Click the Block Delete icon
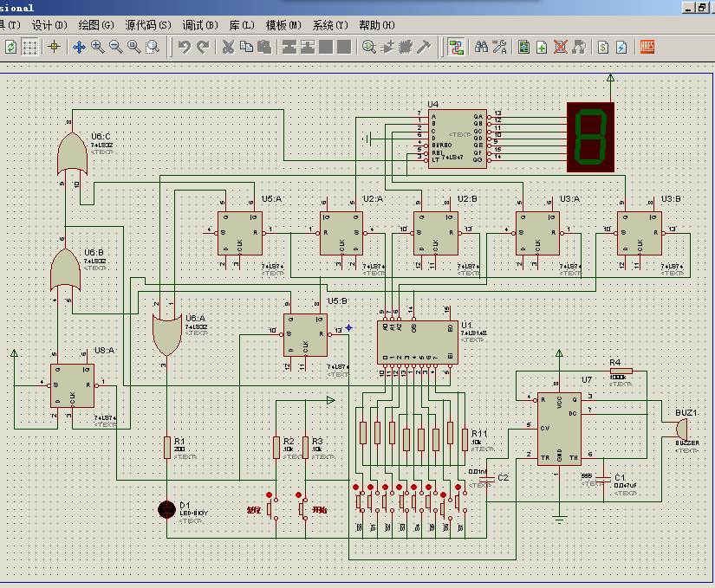This screenshot has width=715, height=588. coord(344,47)
